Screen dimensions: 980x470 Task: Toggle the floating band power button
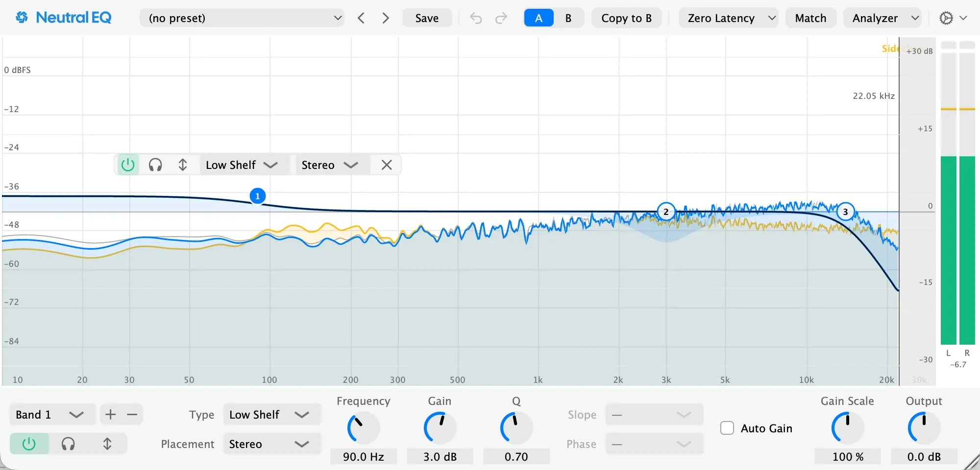[128, 165]
